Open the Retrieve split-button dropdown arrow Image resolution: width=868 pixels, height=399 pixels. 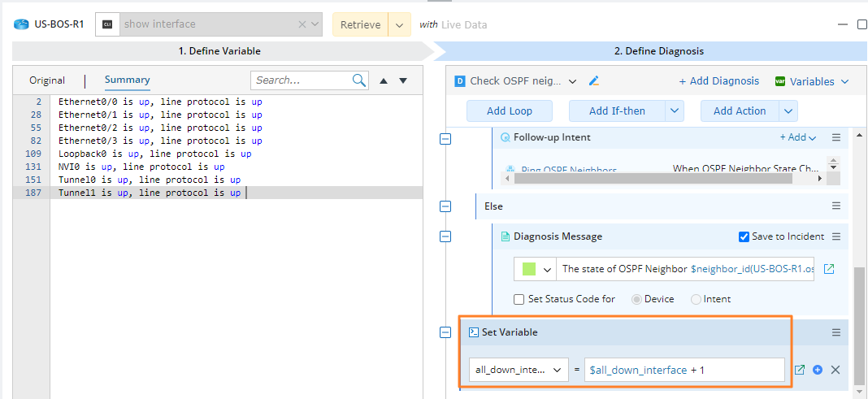click(399, 24)
